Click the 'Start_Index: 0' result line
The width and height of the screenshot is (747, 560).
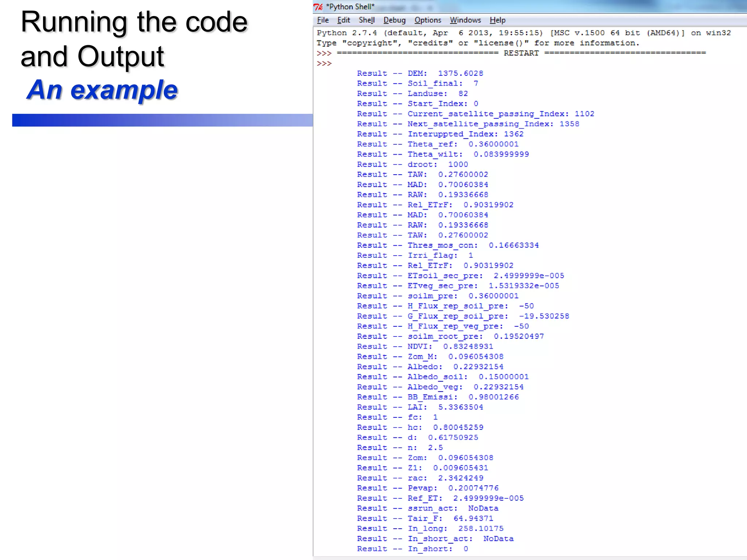(417, 104)
